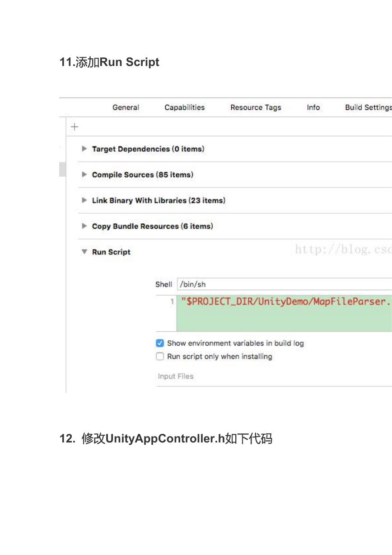
Task: Switch to the General tab
Action: click(x=126, y=108)
